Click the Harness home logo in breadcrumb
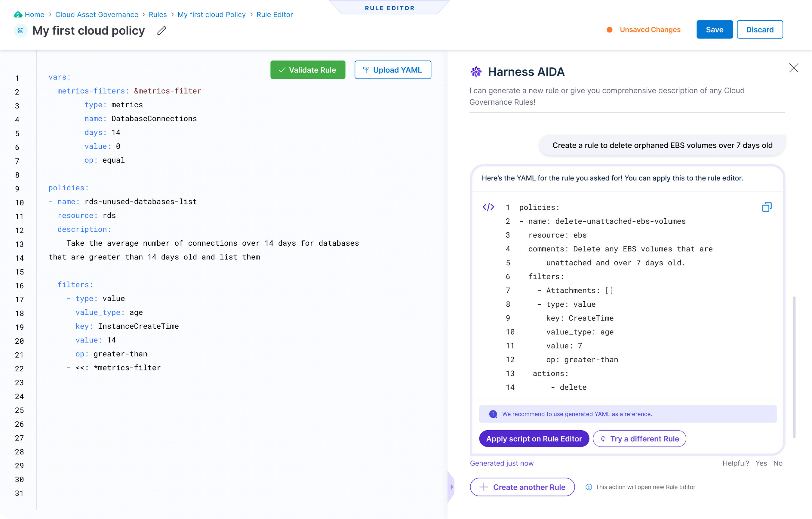Image resolution: width=812 pixels, height=519 pixels. (18, 14)
